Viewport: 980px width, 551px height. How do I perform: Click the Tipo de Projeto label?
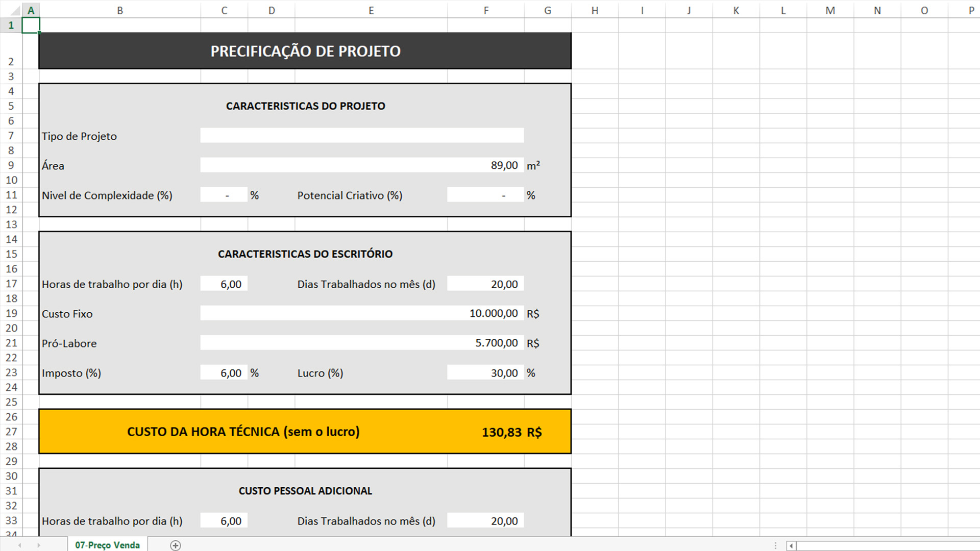click(x=79, y=136)
